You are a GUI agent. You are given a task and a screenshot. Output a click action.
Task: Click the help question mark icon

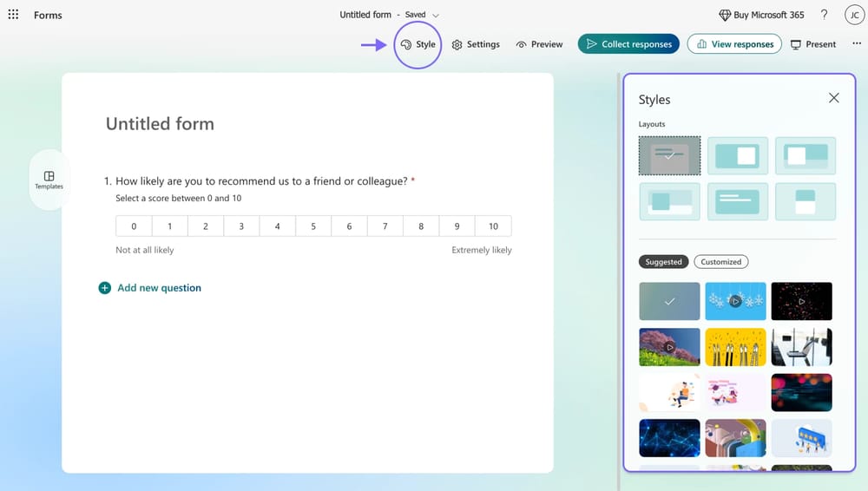pyautogui.click(x=824, y=15)
